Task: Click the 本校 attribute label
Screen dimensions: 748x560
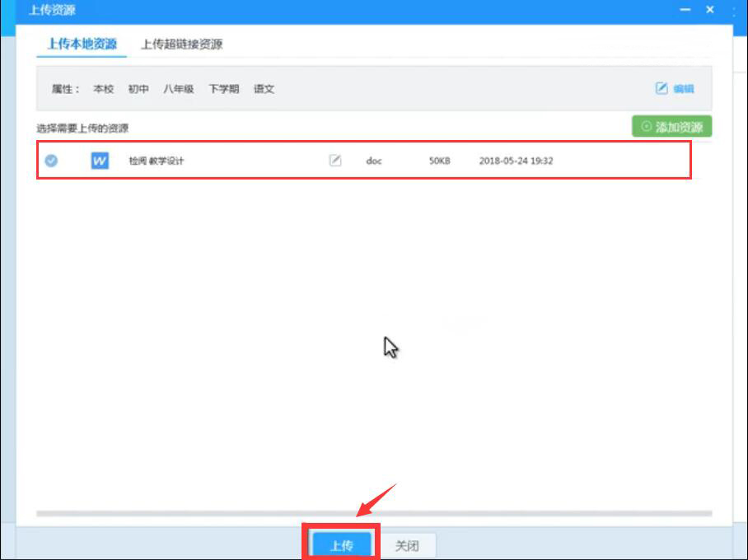Action: [104, 89]
